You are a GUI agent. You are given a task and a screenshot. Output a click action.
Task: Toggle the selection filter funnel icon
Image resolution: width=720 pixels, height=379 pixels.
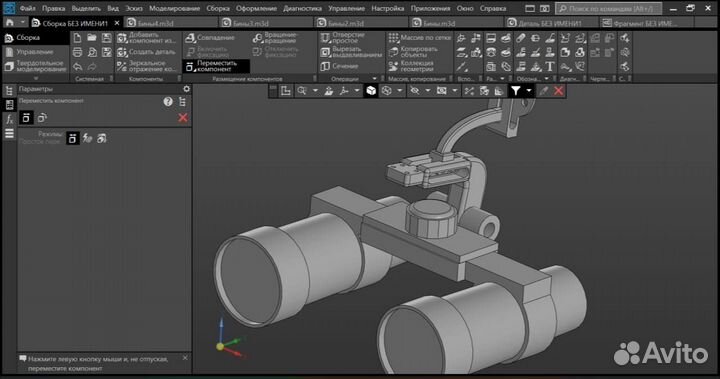point(516,91)
